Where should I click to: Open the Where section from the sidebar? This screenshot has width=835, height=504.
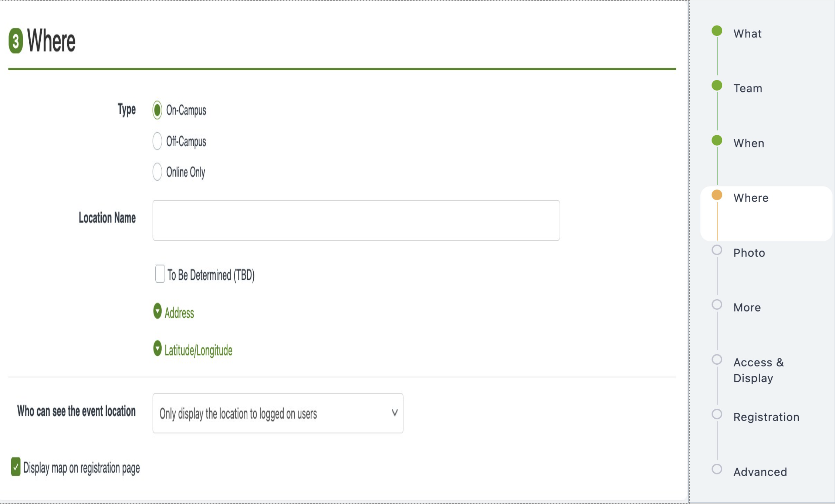[751, 198]
